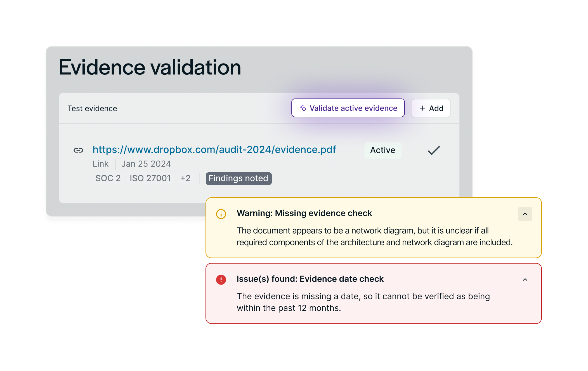This screenshot has width=588, height=371.
Task: Select the SOC 2 framework tag
Action: (108, 178)
